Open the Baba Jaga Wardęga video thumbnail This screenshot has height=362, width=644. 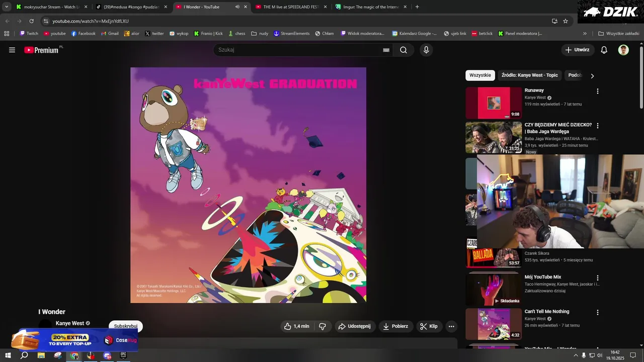494,137
